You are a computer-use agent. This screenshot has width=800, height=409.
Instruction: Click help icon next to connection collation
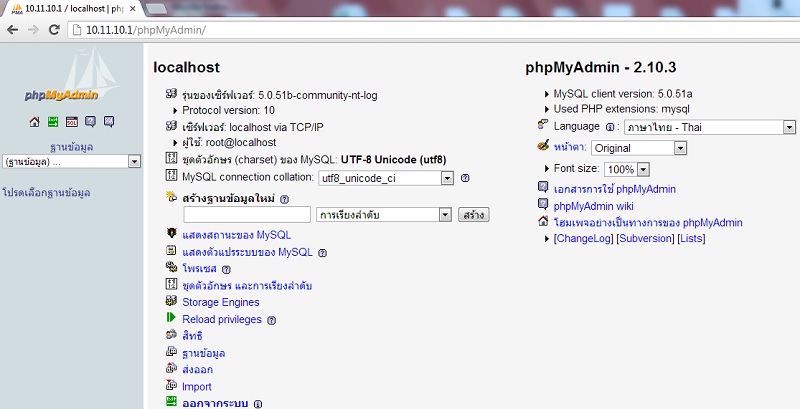[465, 178]
